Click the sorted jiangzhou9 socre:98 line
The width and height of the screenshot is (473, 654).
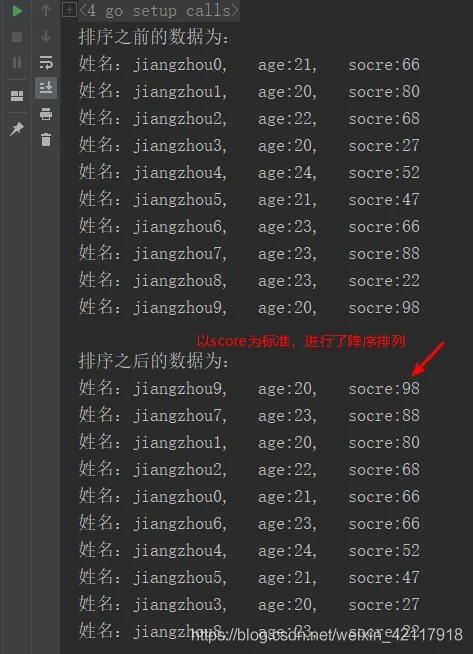(x=249, y=389)
